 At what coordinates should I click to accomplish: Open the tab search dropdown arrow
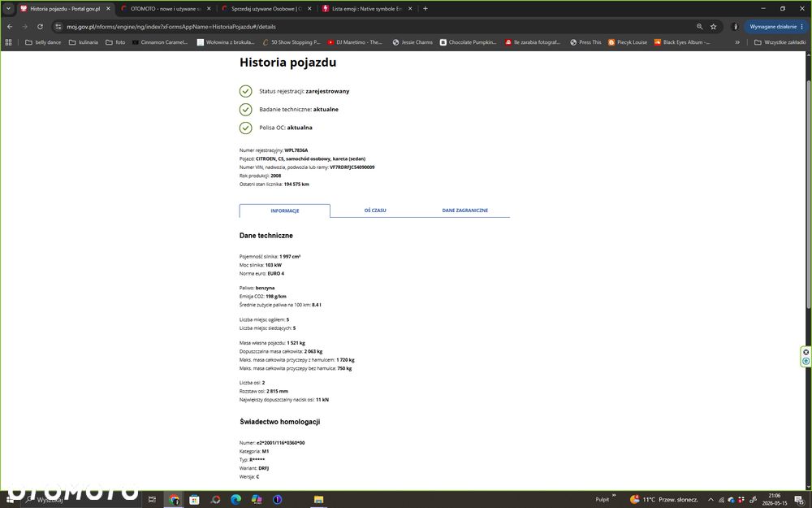pos(8,8)
